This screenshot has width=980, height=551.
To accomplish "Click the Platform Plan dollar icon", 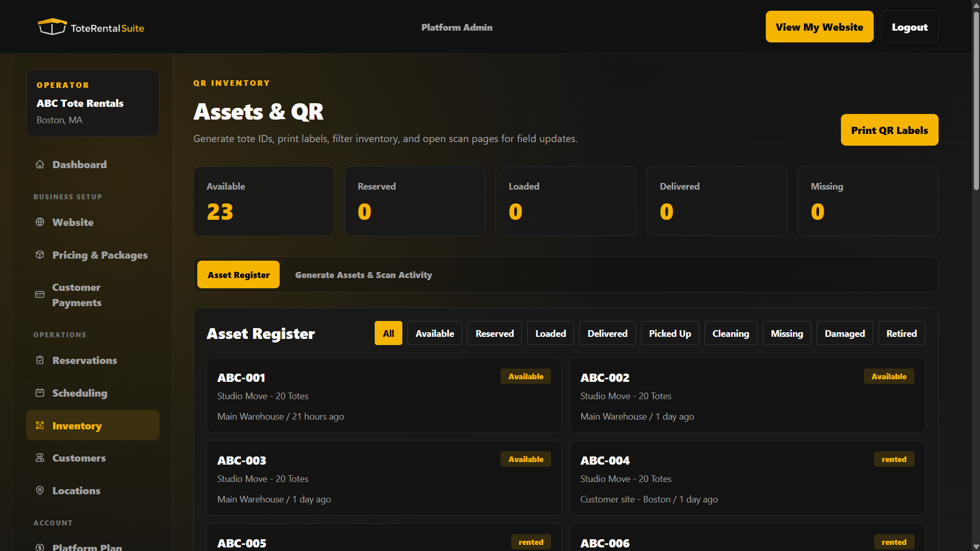I will [40, 547].
